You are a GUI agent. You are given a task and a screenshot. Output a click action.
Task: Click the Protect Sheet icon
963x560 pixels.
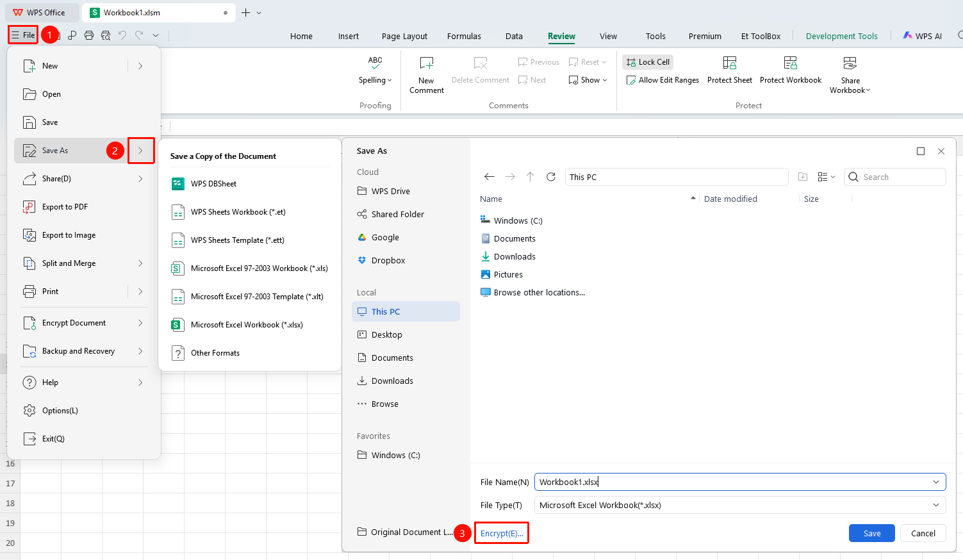click(730, 63)
